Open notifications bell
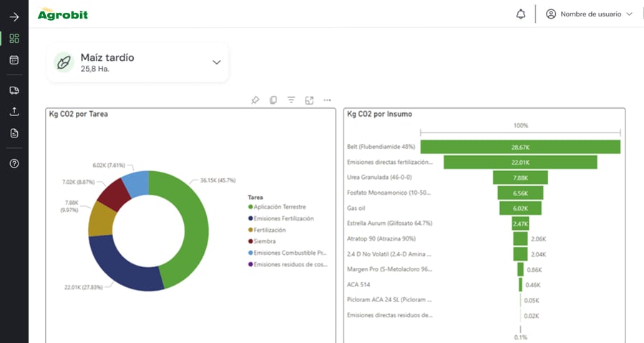Screen dimensions: 644x343 point(520,14)
